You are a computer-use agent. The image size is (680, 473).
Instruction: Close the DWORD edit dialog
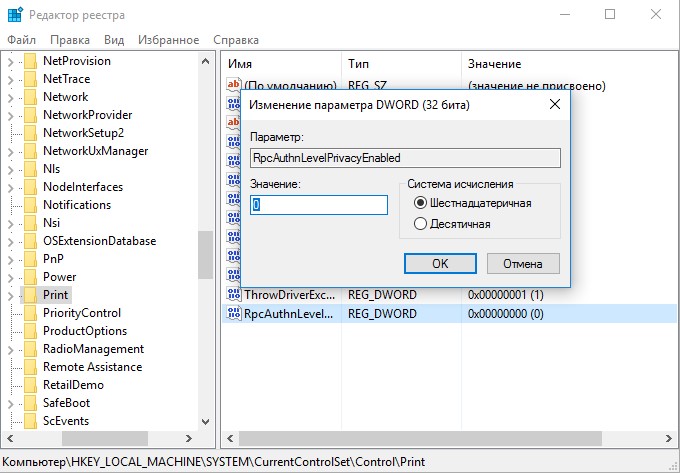pos(555,104)
